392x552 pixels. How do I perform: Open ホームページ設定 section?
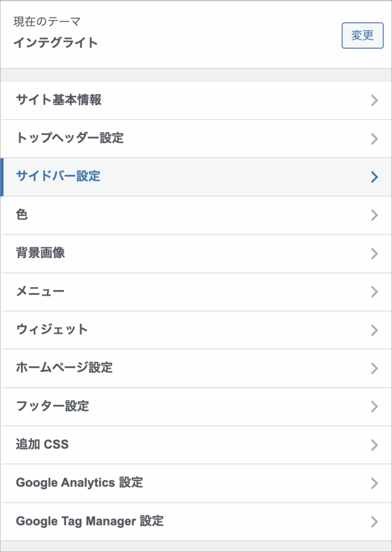[x=64, y=368]
